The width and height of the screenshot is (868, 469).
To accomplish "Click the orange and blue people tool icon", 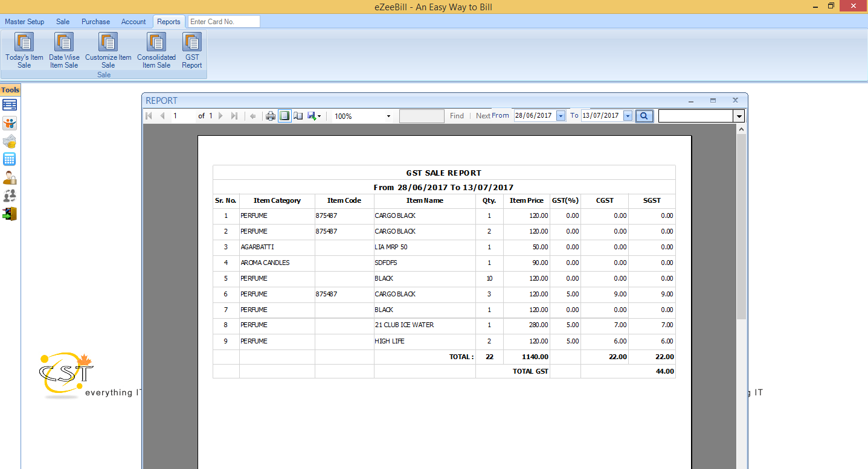I will click(x=10, y=123).
